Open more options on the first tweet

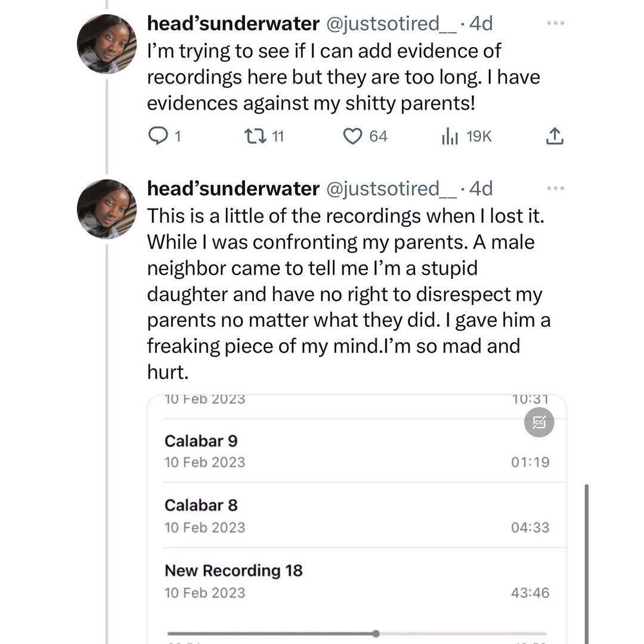click(555, 24)
